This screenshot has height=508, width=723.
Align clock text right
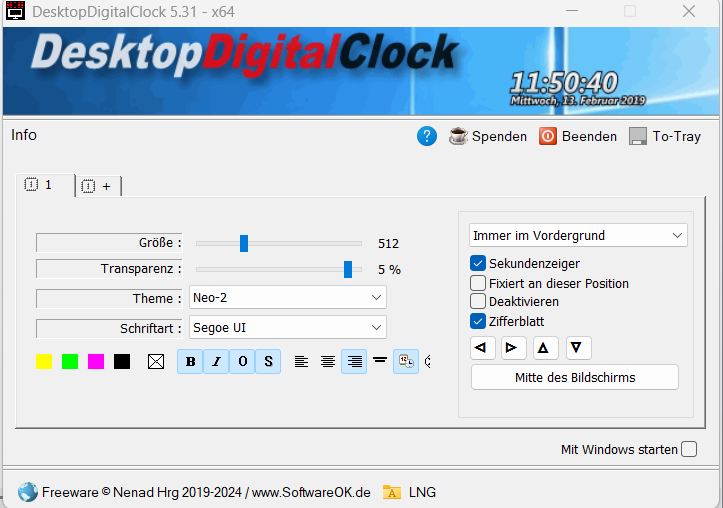354,361
